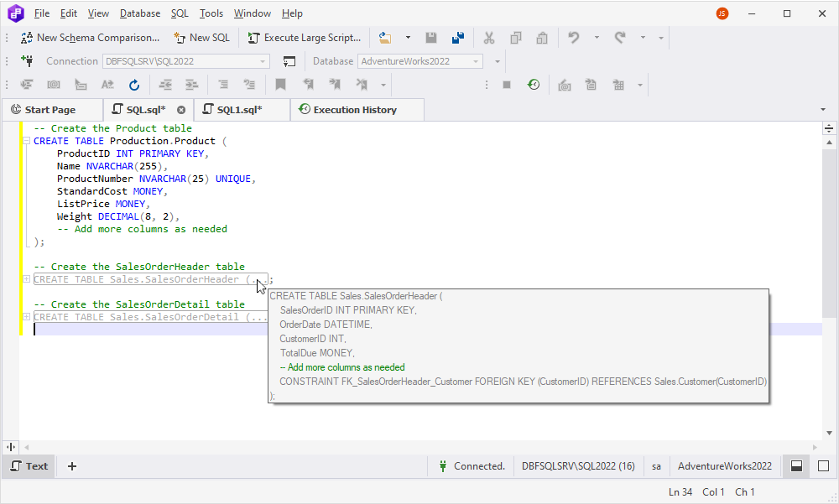Click 'DBFSQLSRV\SQL2022 (16)' in status bar
839x504 pixels.
(x=578, y=466)
